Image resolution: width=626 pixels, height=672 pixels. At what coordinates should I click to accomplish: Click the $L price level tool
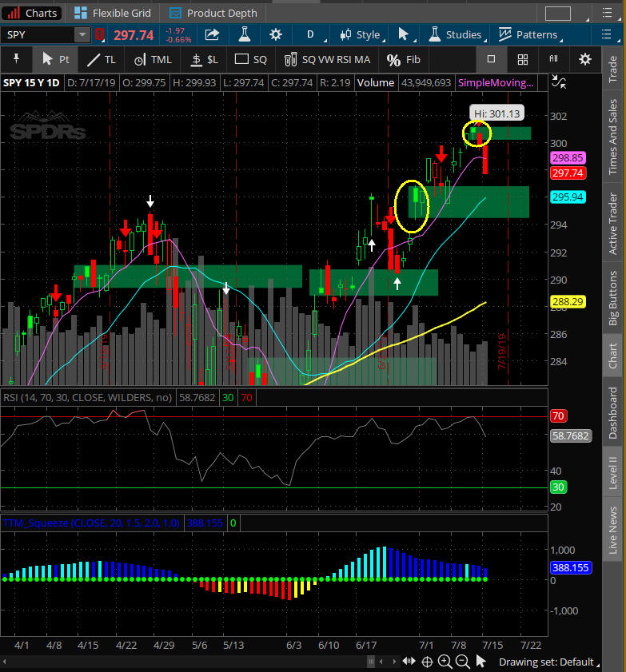(x=203, y=59)
